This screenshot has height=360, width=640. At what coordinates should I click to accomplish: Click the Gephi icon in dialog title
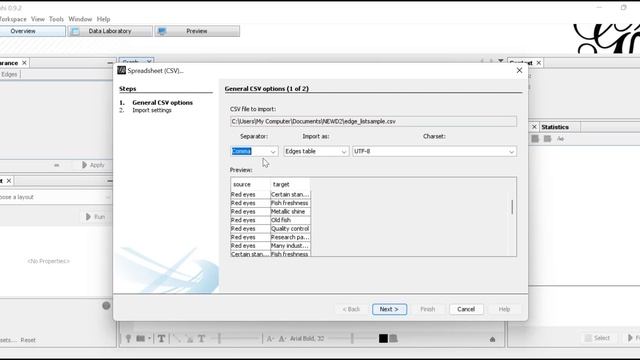tap(122, 70)
